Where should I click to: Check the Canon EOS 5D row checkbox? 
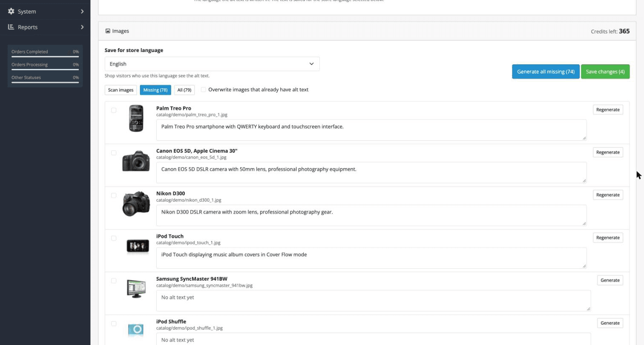[114, 153]
